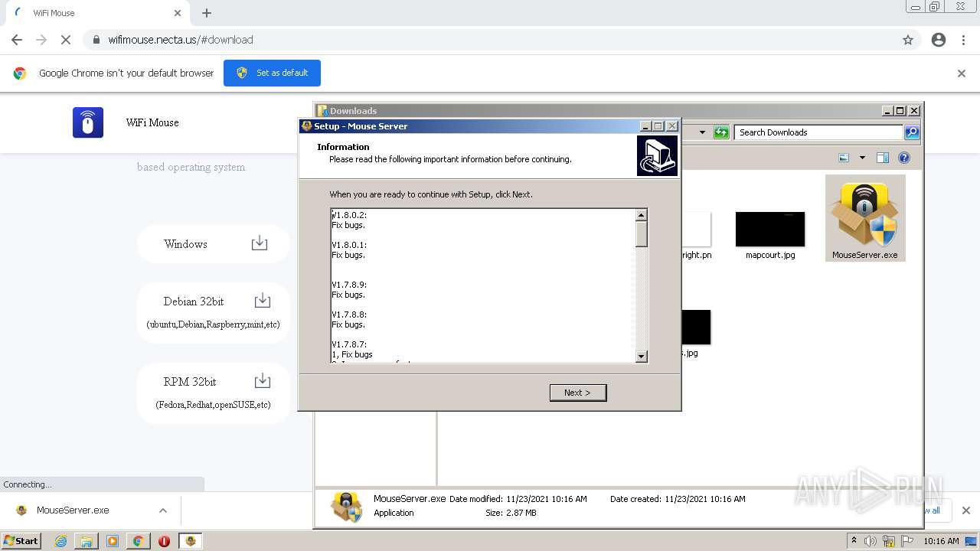Bookmark this page with star icon
The width and height of the screenshot is (980, 551).
[908, 40]
